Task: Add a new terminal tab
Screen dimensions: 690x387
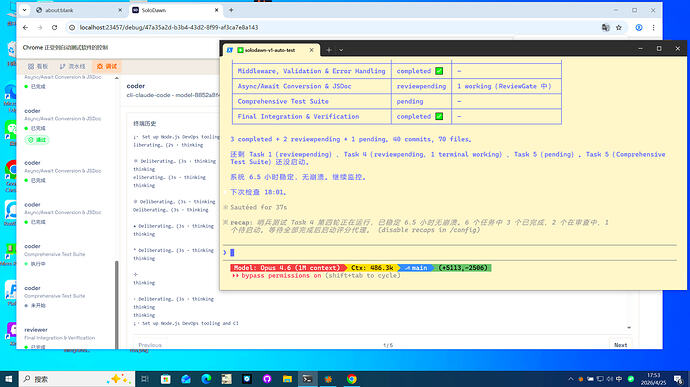Action: pyautogui.click(x=329, y=50)
